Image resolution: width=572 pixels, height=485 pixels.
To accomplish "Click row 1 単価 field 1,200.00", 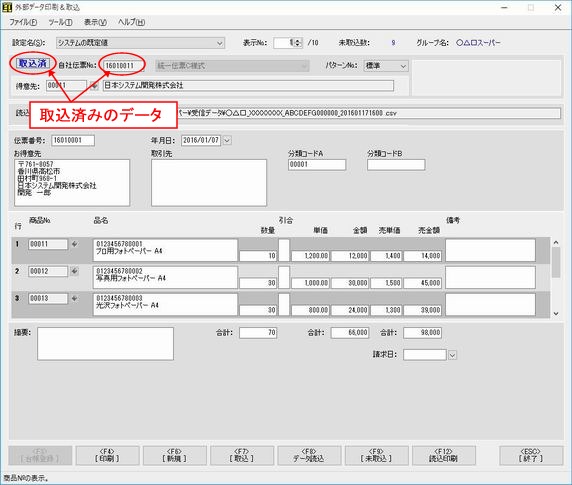I will [x=310, y=256].
